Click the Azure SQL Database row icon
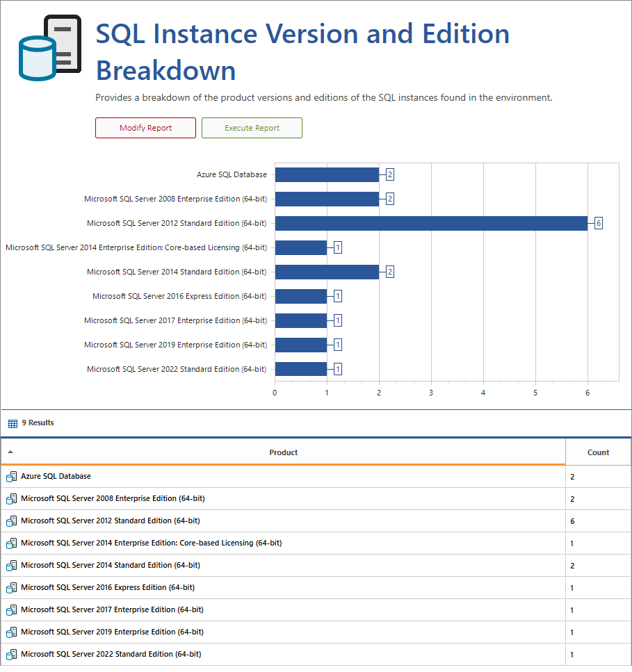Viewport: 632px width, 672px height. coord(11,477)
